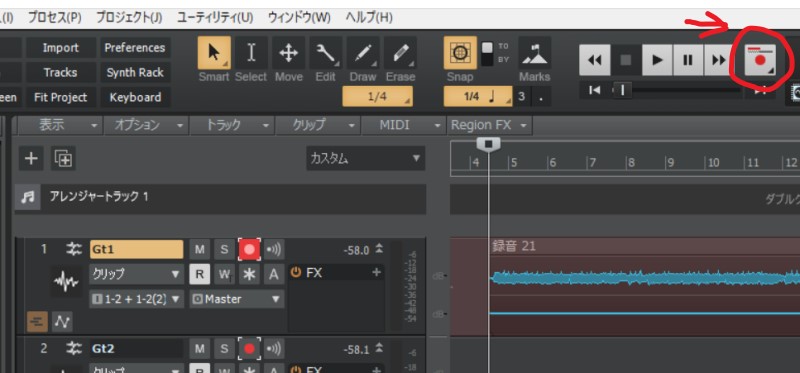The width and height of the screenshot is (800, 373).
Task: Open the ヘルプ(H) menu
Action: 369,18
